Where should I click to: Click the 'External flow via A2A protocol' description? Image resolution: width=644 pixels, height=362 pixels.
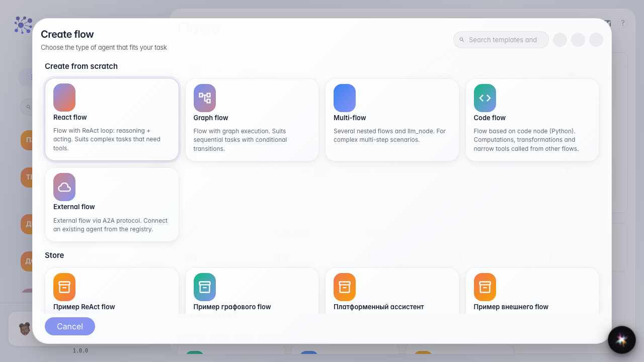pos(110,225)
